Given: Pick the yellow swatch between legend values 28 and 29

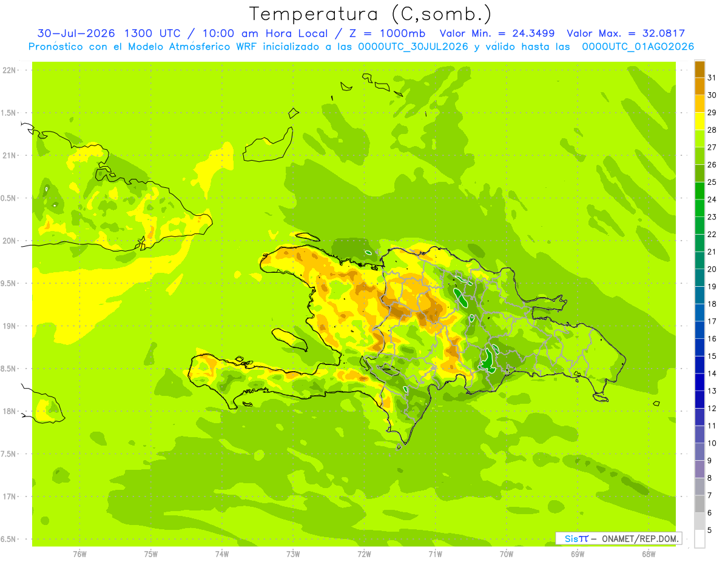Looking at the screenshot, I should (699, 121).
